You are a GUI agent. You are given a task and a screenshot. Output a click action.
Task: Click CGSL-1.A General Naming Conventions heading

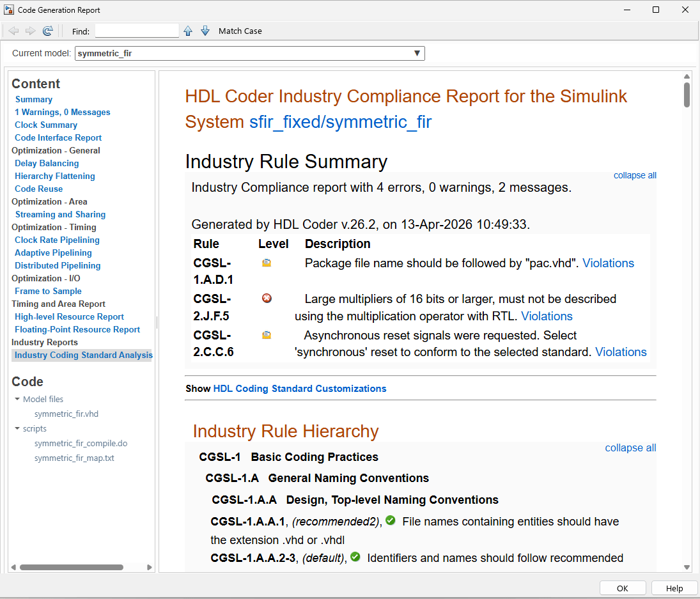317,478
